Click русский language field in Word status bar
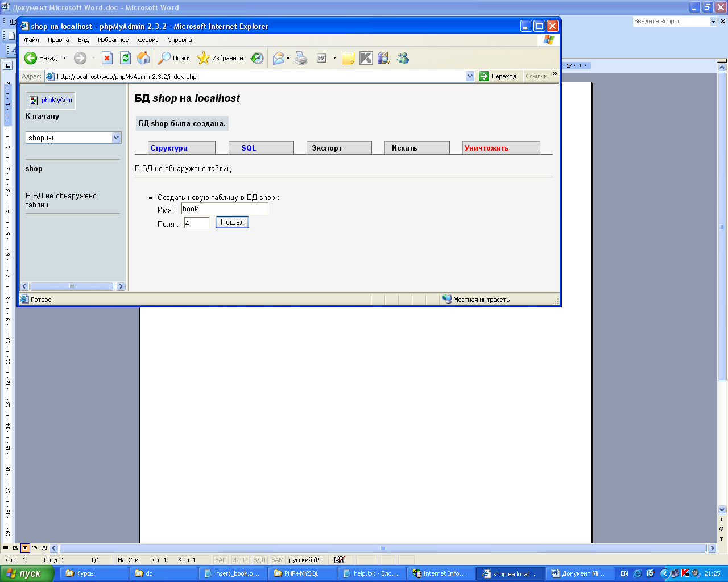 (x=306, y=560)
